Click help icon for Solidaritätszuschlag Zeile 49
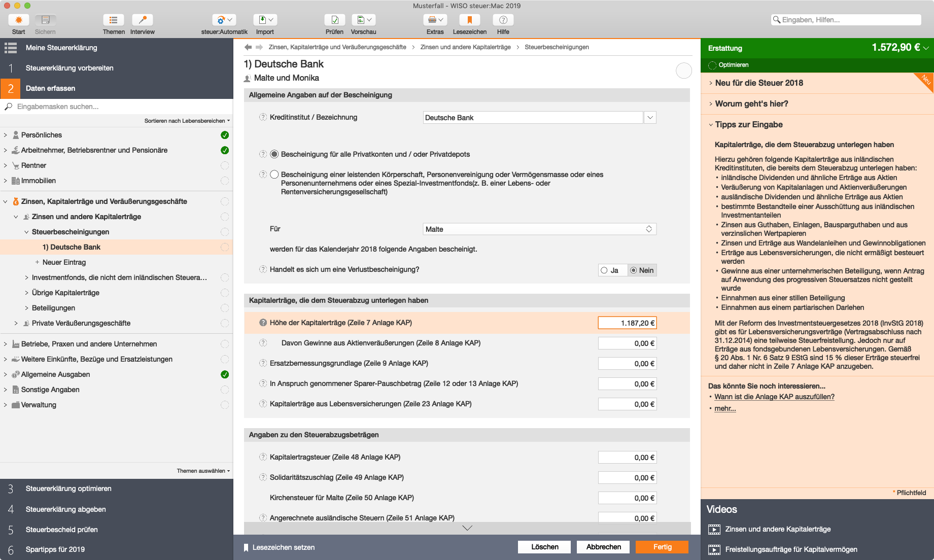 pos(263,477)
